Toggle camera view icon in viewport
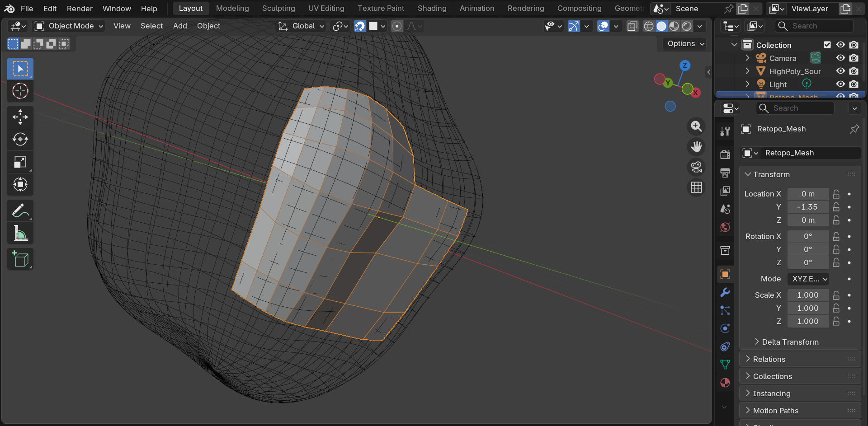 696,167
